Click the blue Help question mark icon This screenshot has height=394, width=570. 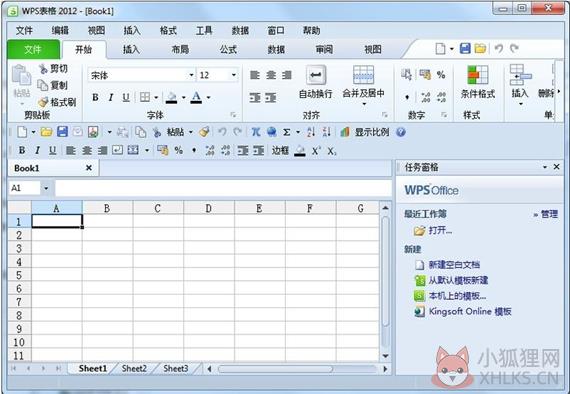(401, 132)
